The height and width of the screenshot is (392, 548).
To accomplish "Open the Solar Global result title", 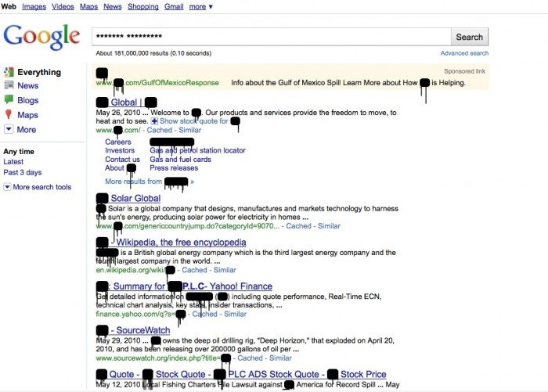I will pos(128,198).
